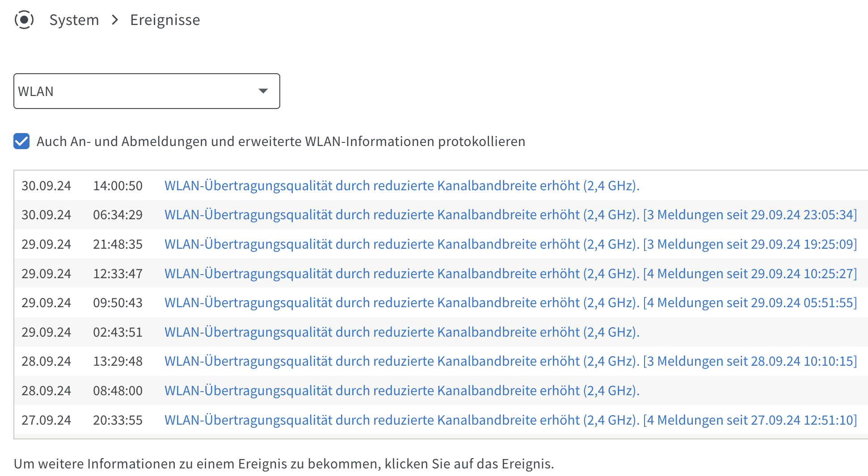868x476 pixels.
Task: Open the event from 30.09.24 14:00:50
Action: tap(402, 186)
